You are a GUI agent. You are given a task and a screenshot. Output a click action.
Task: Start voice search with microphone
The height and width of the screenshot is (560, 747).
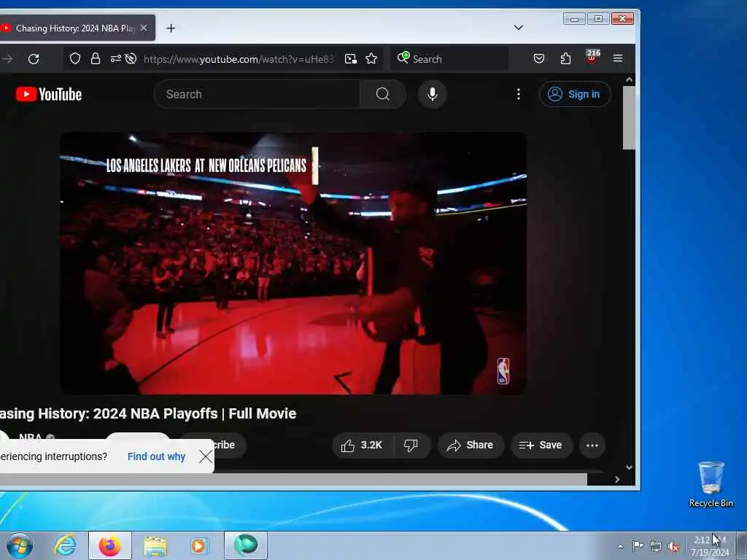(432, 94)
